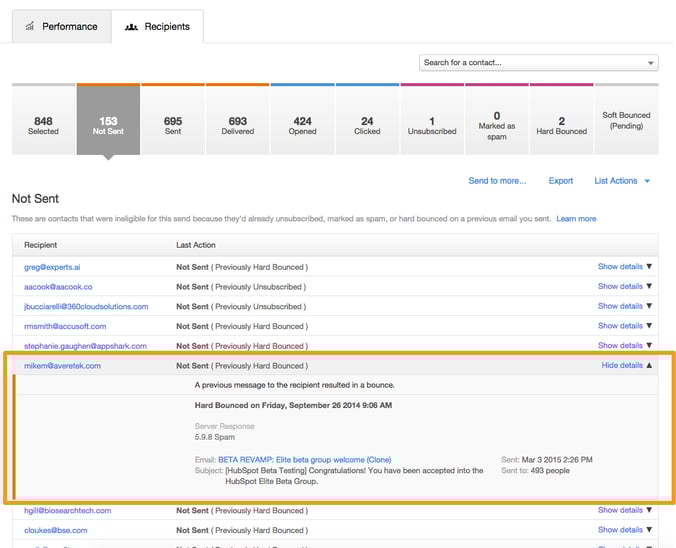Screen dimensions: 676x548
Task: Click the Recipient column header
Action: (x=41, y=245)
